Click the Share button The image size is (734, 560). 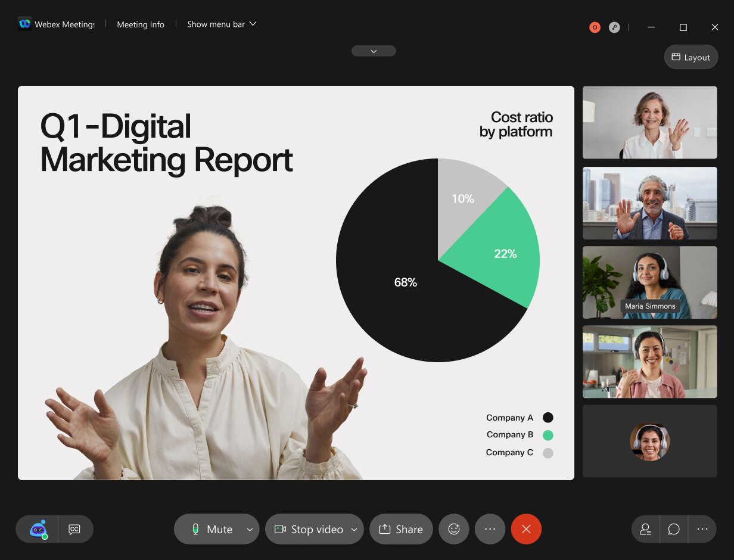tap(401, 529)
